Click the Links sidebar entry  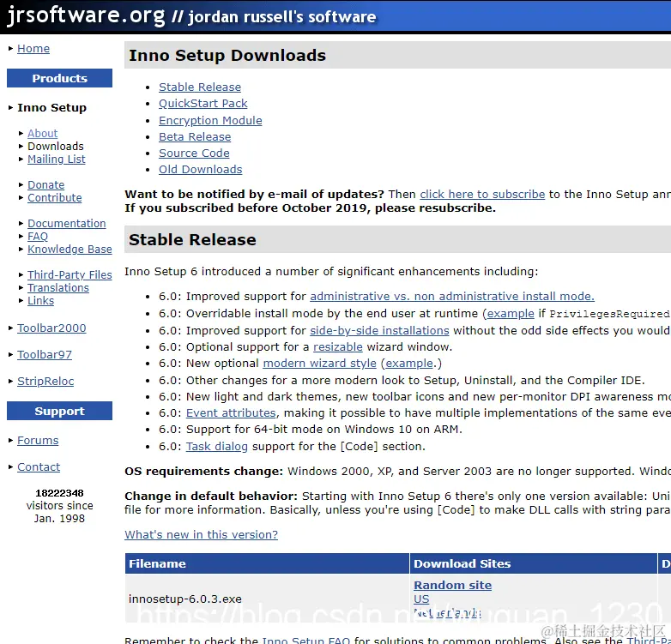click(x=40, y=300)
